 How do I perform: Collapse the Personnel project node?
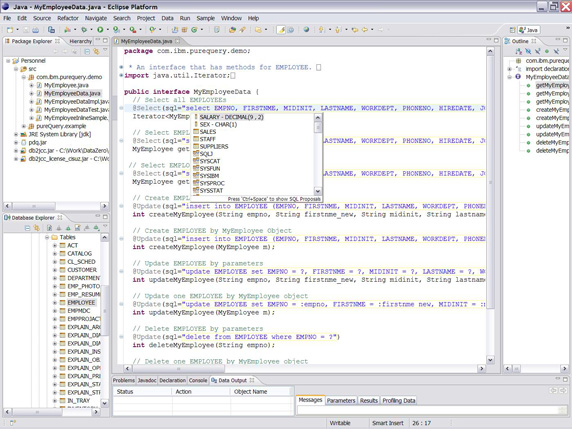8,61
